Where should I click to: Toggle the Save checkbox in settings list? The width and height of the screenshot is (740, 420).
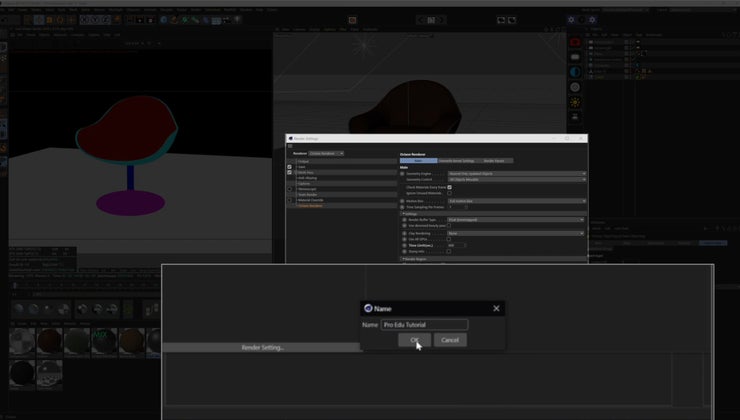[x=290, y=167]
